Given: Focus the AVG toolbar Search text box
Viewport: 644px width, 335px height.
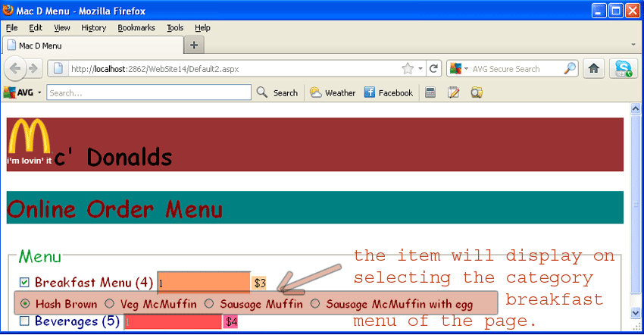Looking at the screenshot, I should [148, 92].
